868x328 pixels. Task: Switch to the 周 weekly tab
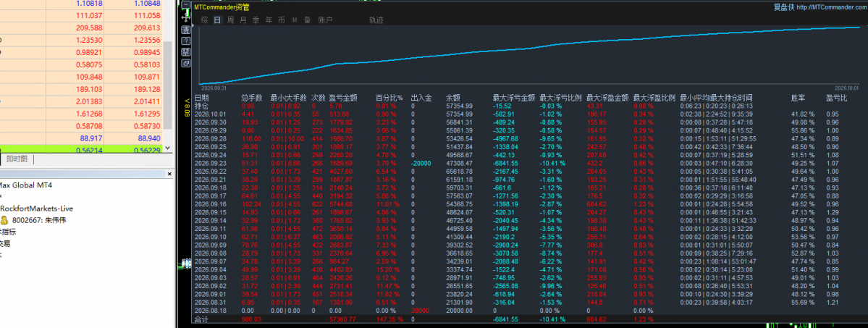tap(230, 20)
